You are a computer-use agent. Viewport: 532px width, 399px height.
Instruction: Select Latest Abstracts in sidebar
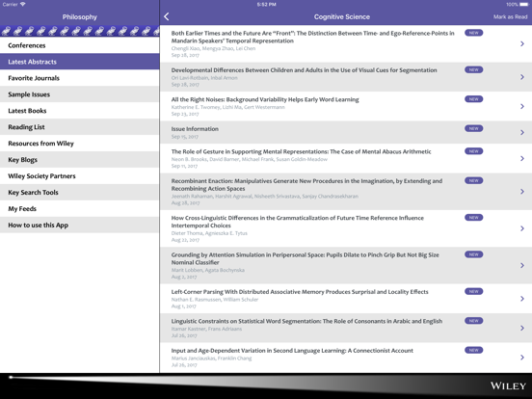pyautogui.click(x=80, y=62)
